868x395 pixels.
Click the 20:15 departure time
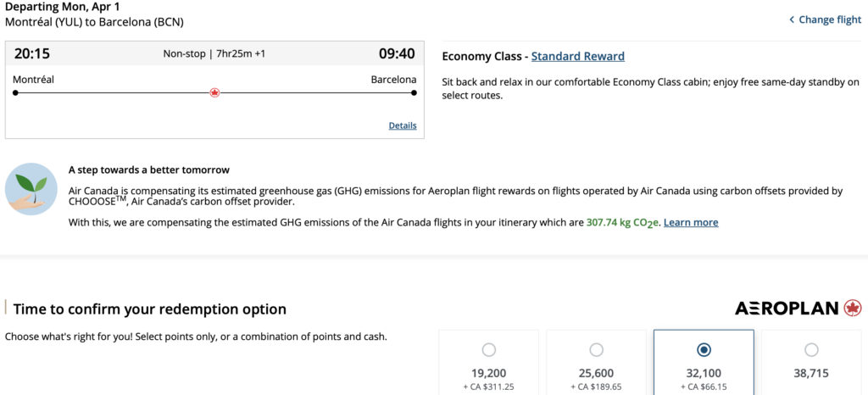point(32,54)
